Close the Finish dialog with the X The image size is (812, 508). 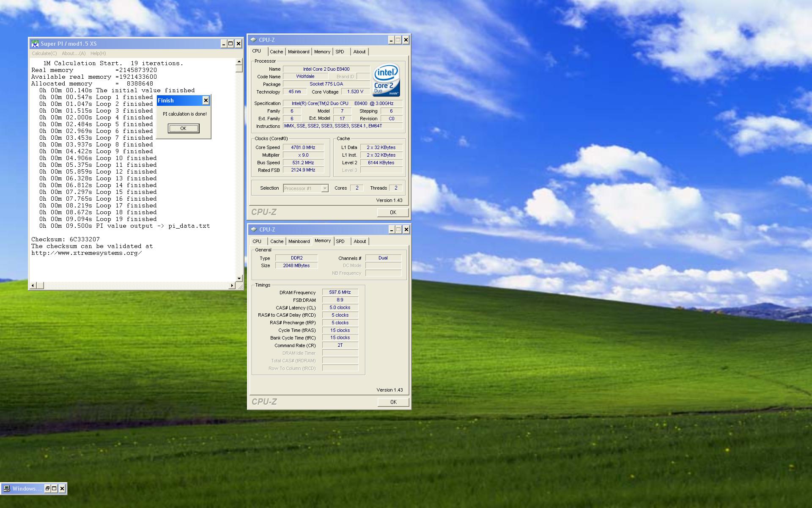[206, 100]
